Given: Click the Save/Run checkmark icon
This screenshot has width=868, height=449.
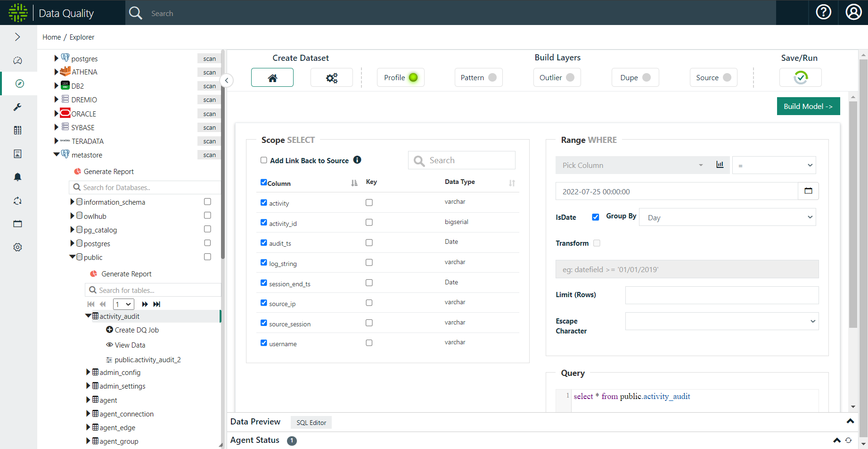Looking at the screenshot, I should pos(800,78).
